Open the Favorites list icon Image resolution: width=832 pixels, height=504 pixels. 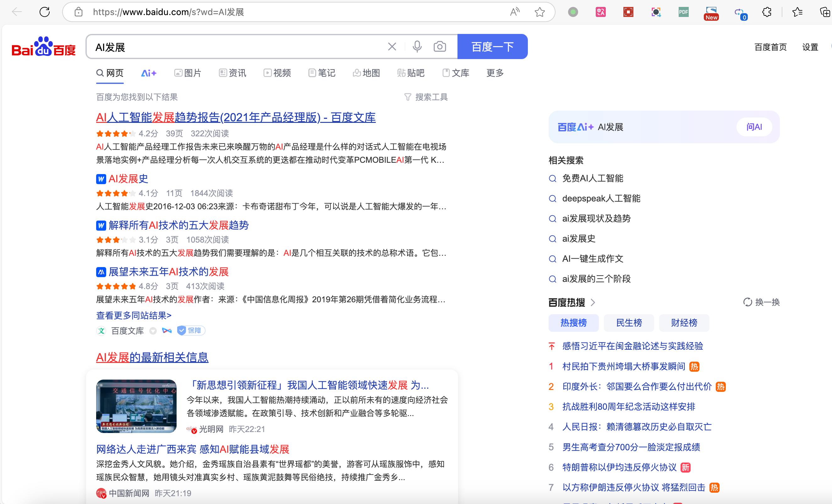point(797,12)
